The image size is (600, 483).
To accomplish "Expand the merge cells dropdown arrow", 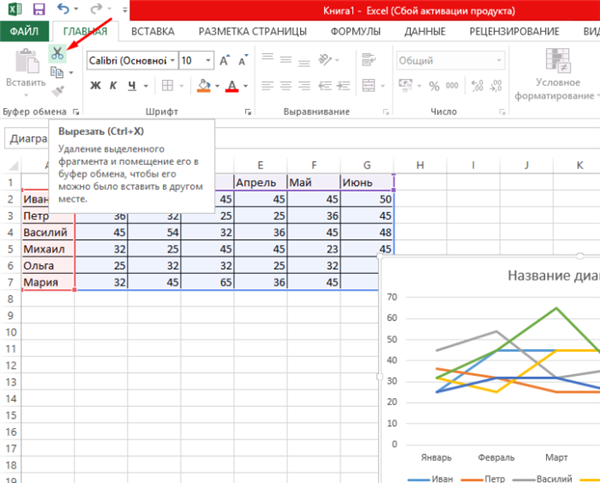I will [383, 86].
